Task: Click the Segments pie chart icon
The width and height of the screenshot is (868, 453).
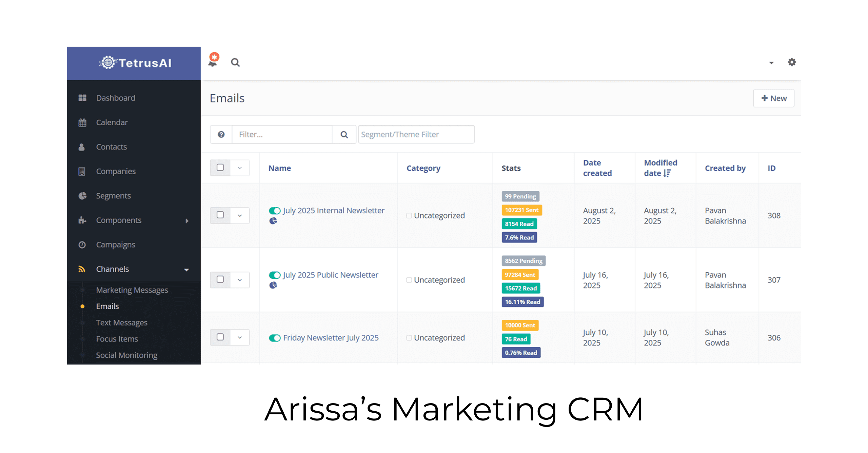Action: point(82,196)
